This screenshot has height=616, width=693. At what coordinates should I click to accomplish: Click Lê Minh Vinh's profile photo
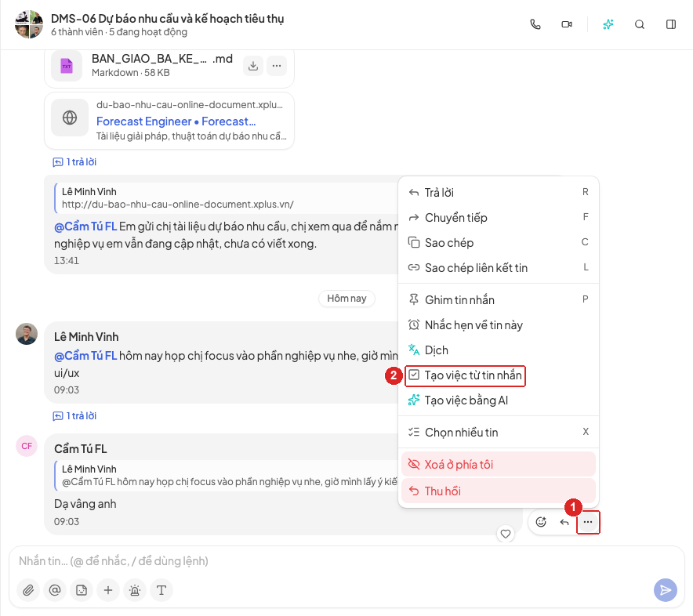pos(27,334)
